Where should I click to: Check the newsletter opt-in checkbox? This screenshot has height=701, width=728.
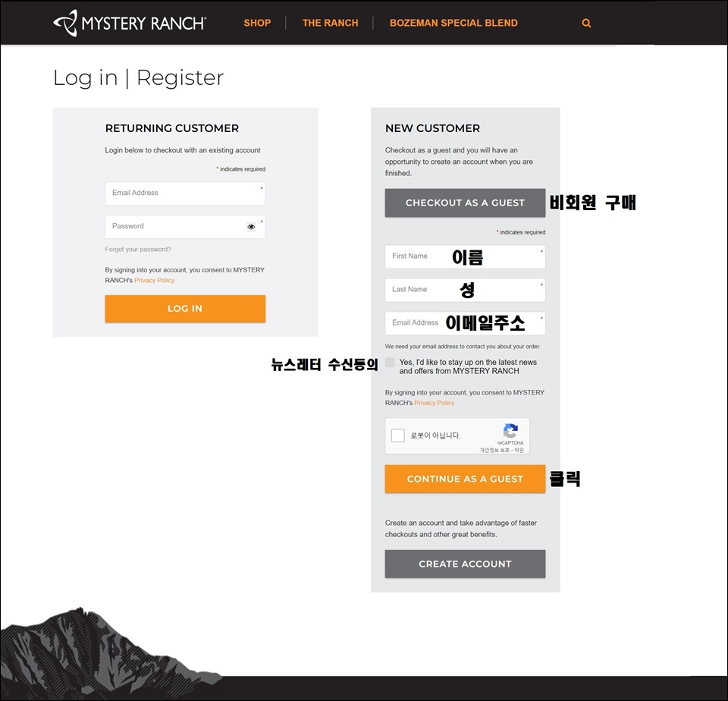pos(390,363)
